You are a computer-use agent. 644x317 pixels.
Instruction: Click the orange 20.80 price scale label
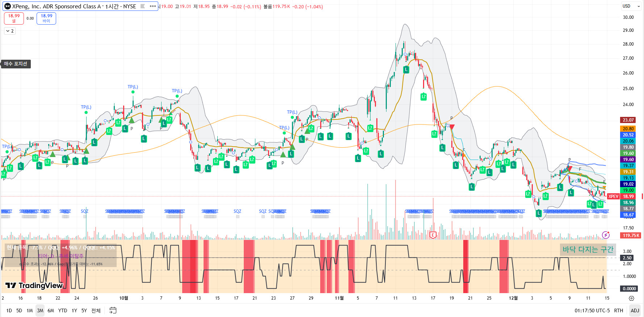pos(628,129)
